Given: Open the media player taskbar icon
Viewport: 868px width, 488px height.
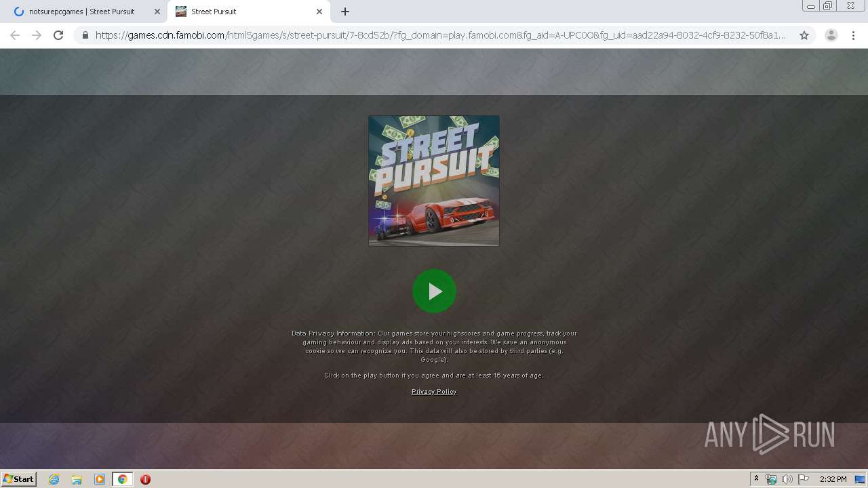Looking at the screenshot, I should (x=100, y=479).
